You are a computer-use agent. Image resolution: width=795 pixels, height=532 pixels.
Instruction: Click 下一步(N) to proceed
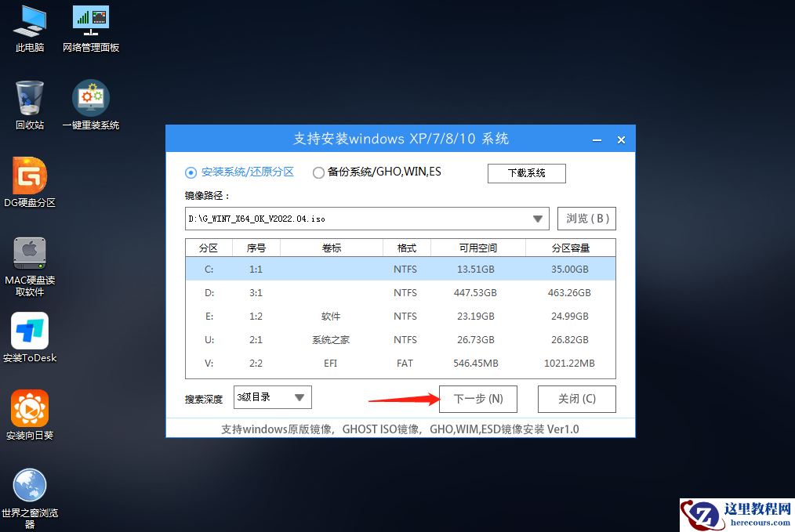click(477, 399)
